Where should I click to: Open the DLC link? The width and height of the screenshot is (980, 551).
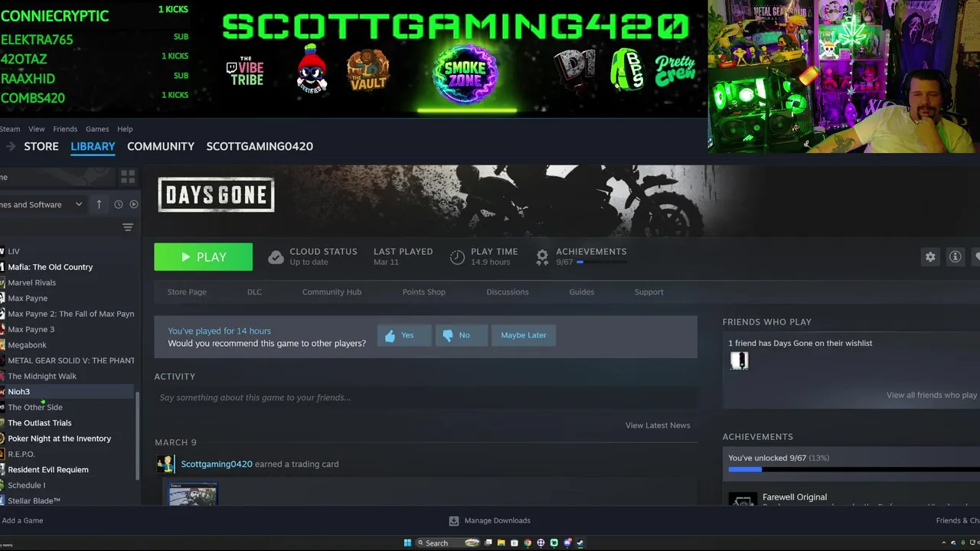254,292
